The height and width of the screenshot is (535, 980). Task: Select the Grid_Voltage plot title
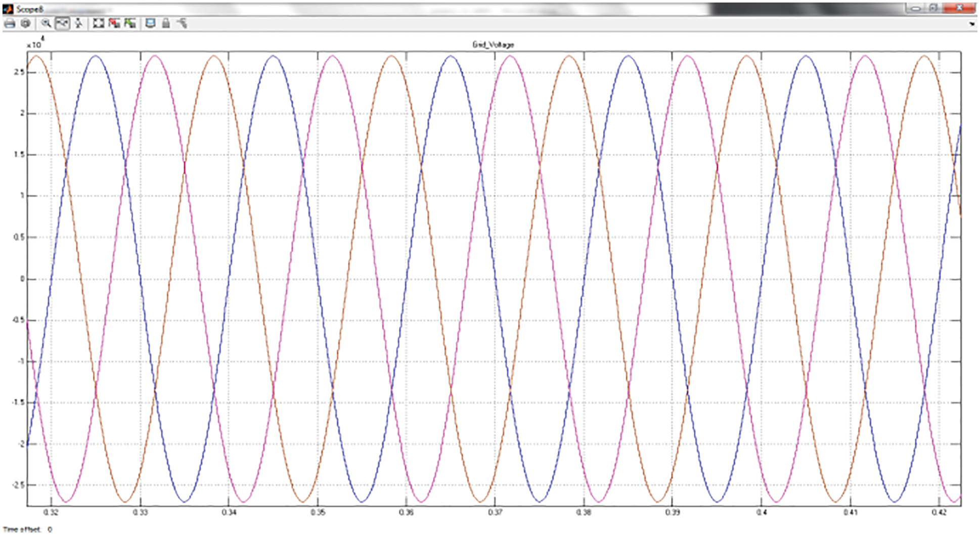[493, 45]
